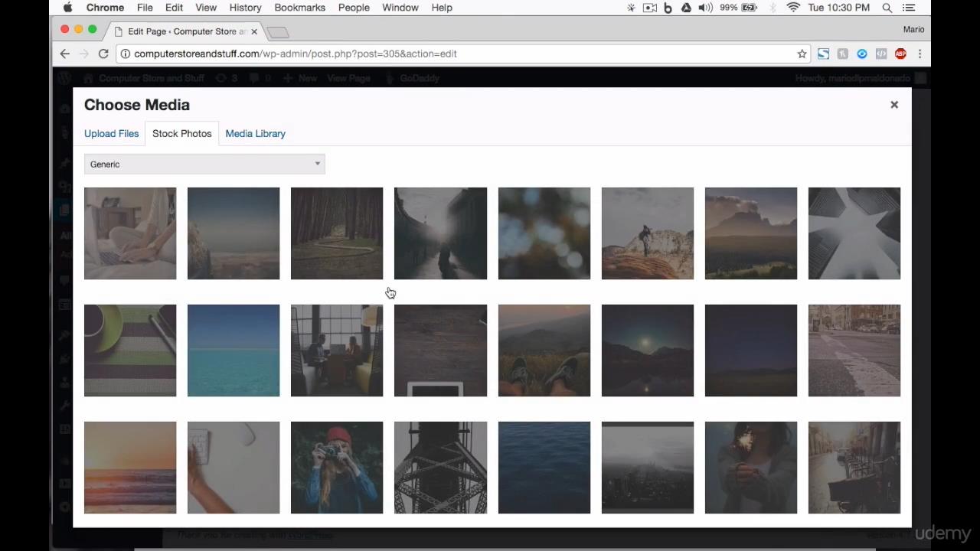Screen dimensions: 980x551
Task: Click the Adblock Plus extension icon
Action: [x=900, y=54]
